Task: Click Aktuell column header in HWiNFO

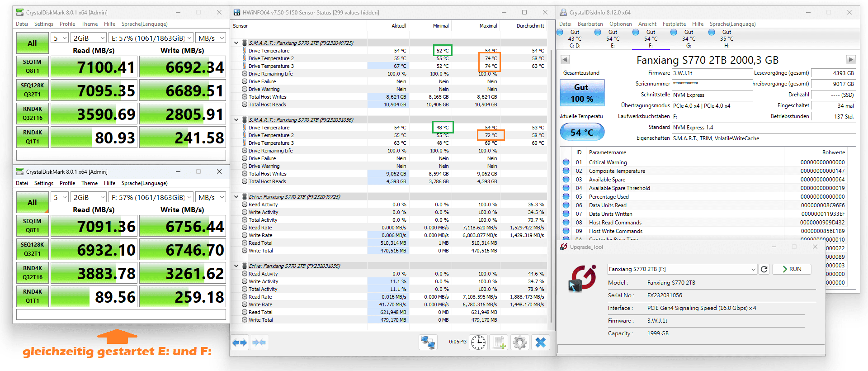Action: point(398,26)
